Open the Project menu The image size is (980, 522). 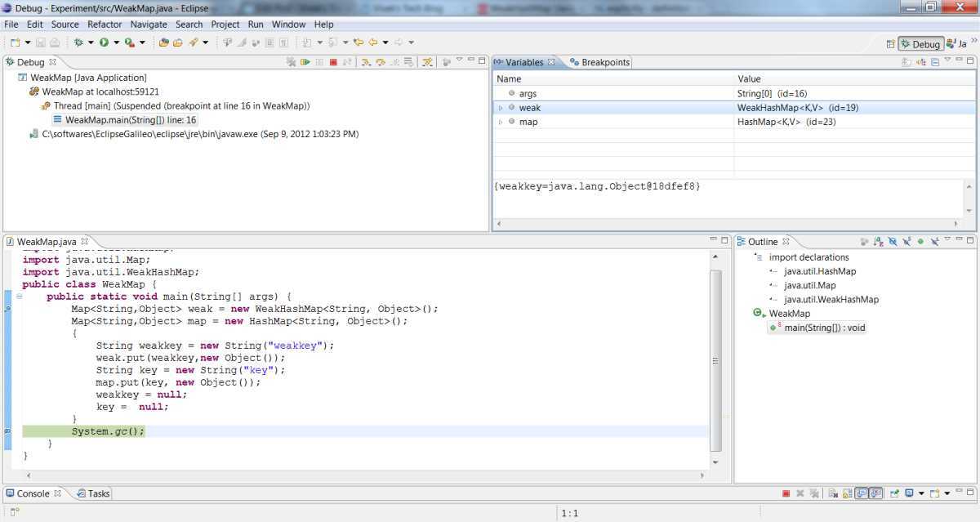225,25
